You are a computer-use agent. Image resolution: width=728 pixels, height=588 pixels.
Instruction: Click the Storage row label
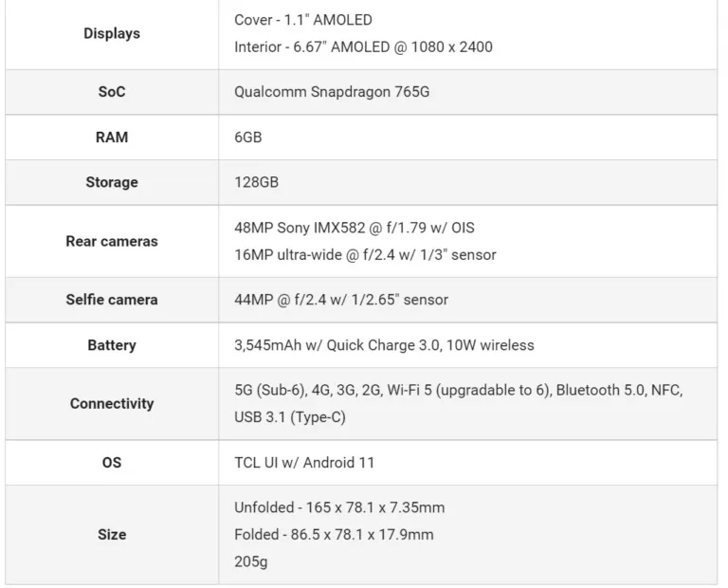point(112,182)
